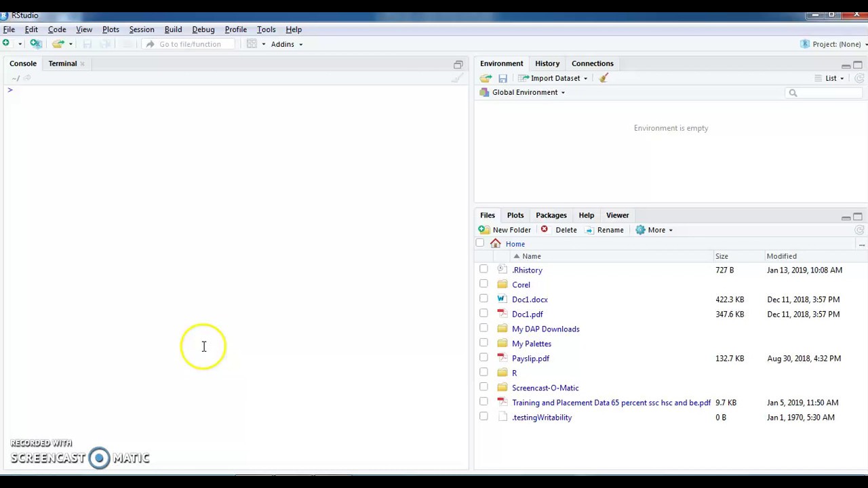Switch to the History tab
This screenshot has width=868, height=488.
547,63
